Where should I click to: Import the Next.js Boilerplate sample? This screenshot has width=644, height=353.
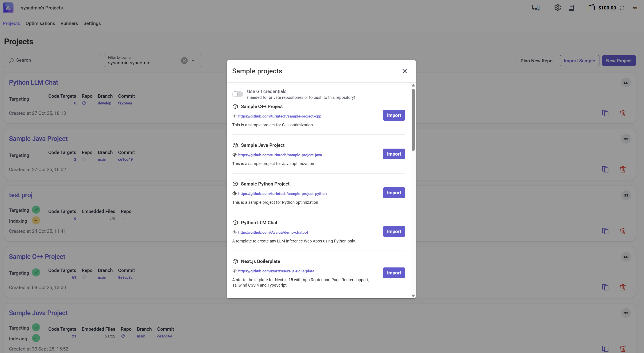[394, 273]
